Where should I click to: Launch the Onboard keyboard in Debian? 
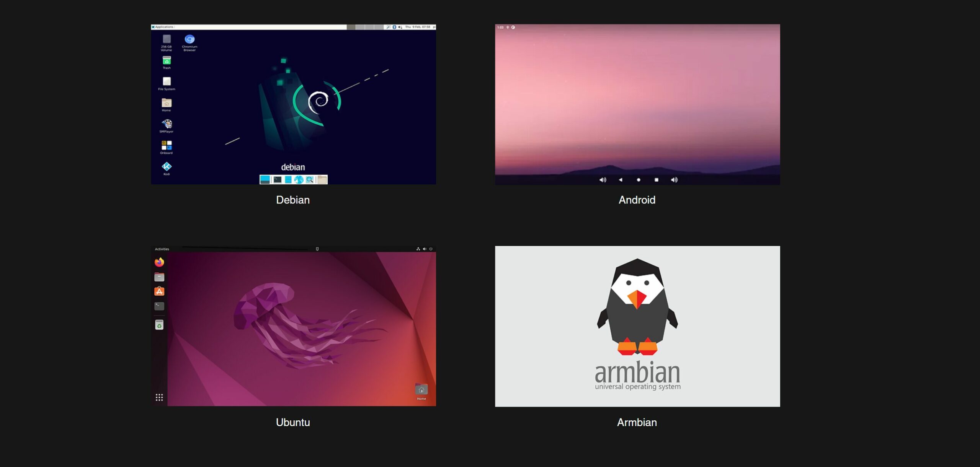coord(167,147)
